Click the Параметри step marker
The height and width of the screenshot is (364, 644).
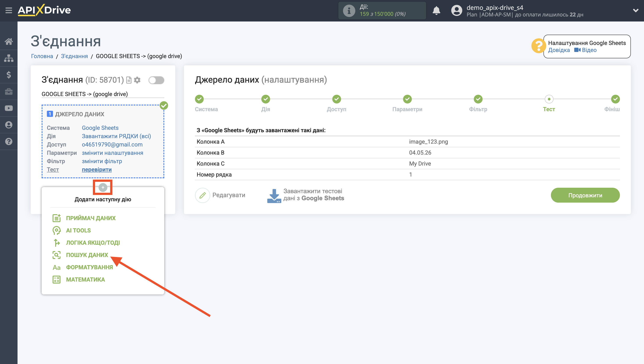point(407,99)
